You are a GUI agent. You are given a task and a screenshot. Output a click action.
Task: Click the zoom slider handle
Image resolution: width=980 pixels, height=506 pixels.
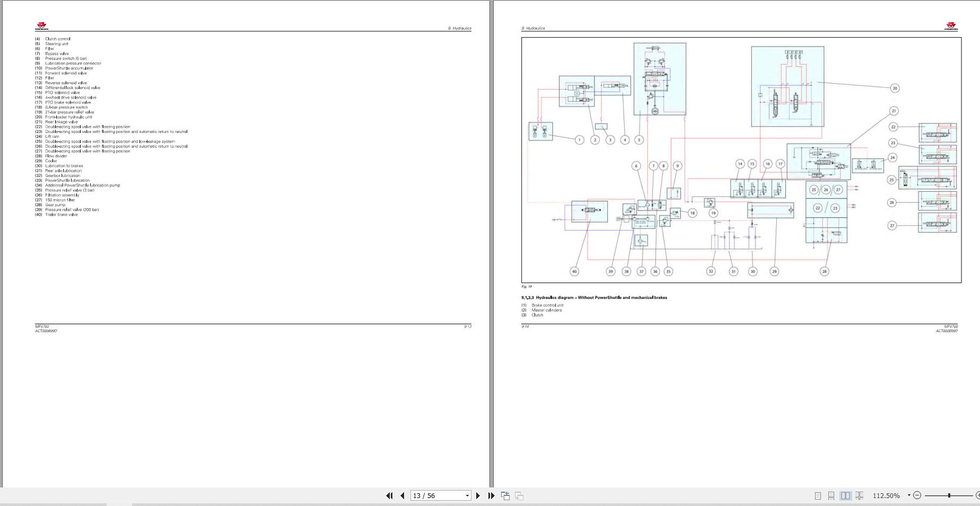(x=949, y=495)
